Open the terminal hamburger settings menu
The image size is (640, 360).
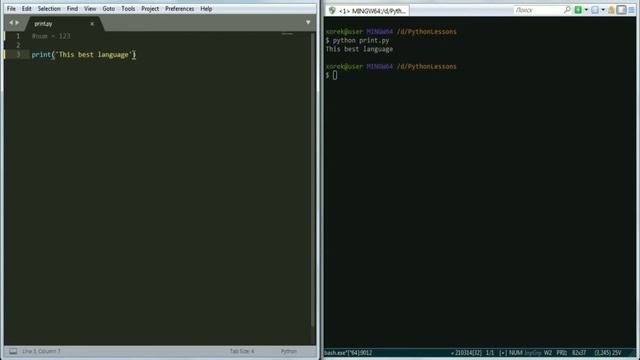(632, 10)
